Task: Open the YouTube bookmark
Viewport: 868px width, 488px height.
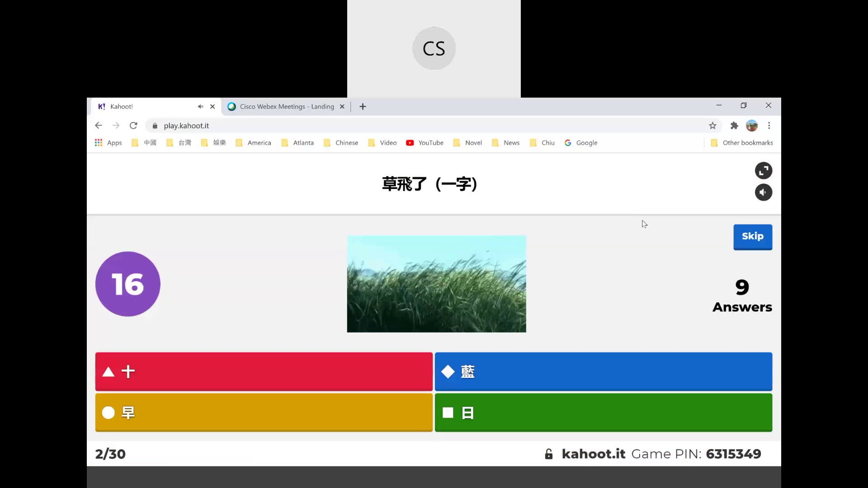Action: 424,143
